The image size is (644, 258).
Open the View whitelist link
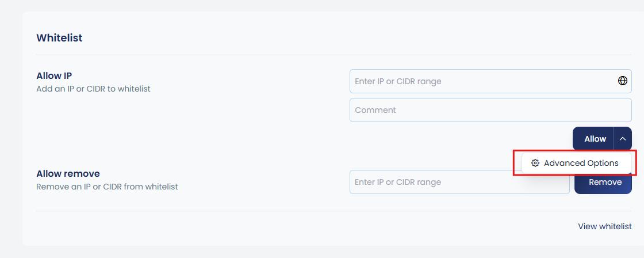pyautogui.click(x=604, y=226)
